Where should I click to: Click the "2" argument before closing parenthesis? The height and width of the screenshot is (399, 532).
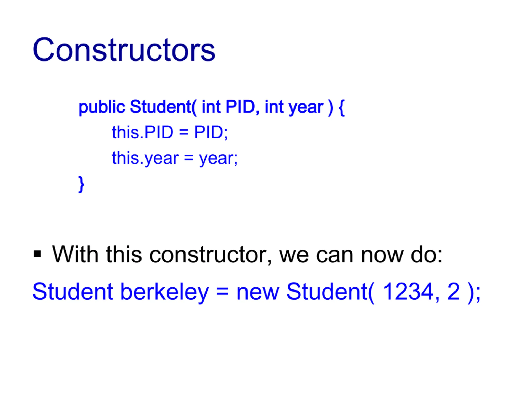pyautogui.click(x=454, y=292)
